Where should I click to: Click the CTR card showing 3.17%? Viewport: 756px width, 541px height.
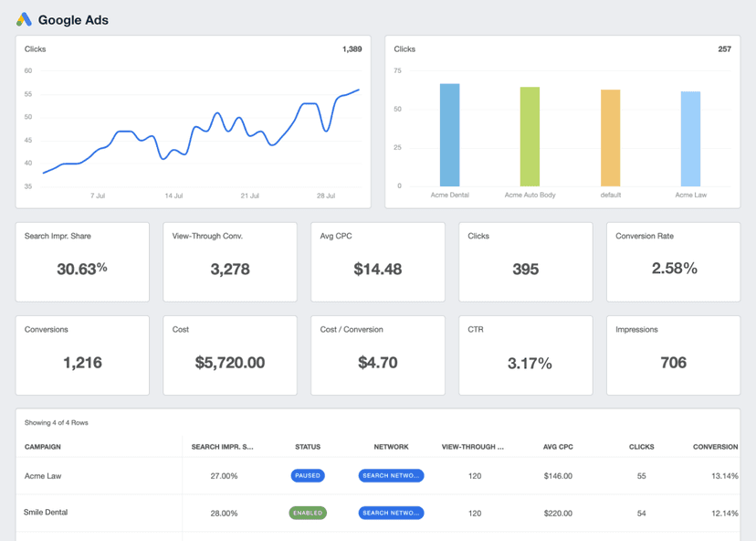(525, 355)
